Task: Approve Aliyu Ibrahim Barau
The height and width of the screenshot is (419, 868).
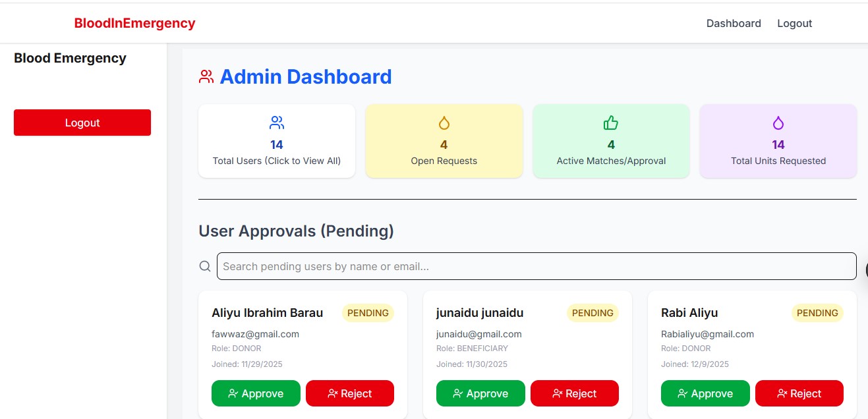Action: click(x=256, y=393)
